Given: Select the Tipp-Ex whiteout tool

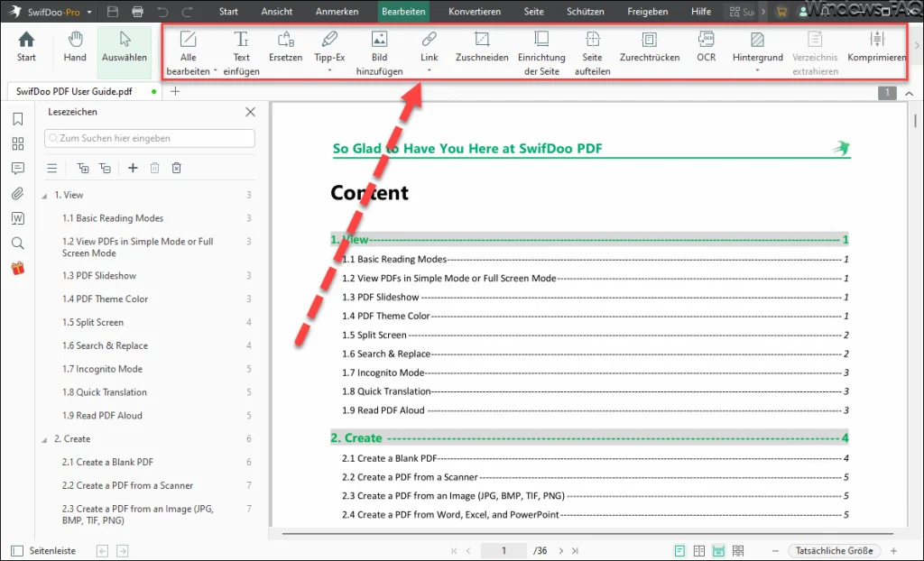Looking at the screenshot, I should coord(329,40).
